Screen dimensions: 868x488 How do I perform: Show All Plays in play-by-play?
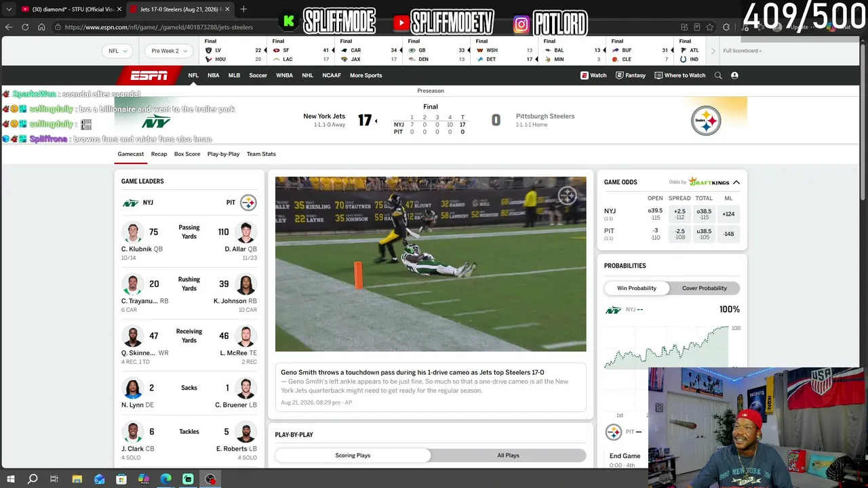tap(508, 455)
